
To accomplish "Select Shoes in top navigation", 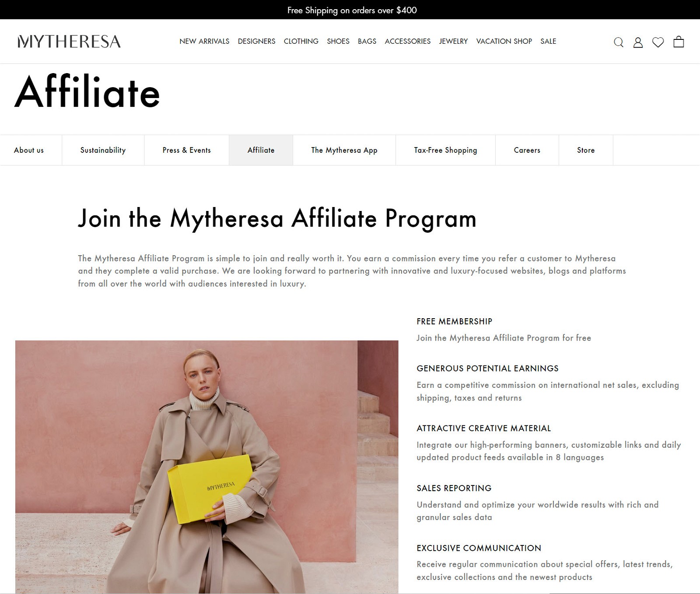I will click(x=338, y=41).
